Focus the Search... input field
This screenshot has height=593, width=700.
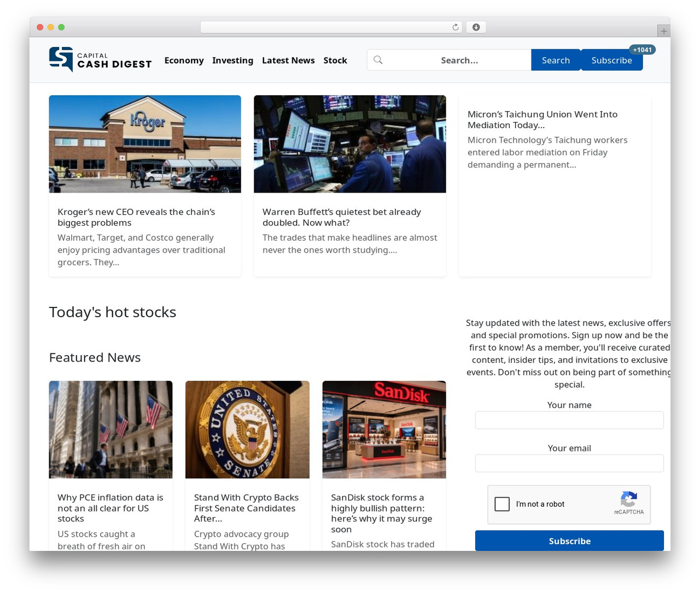tap(458, 60)
